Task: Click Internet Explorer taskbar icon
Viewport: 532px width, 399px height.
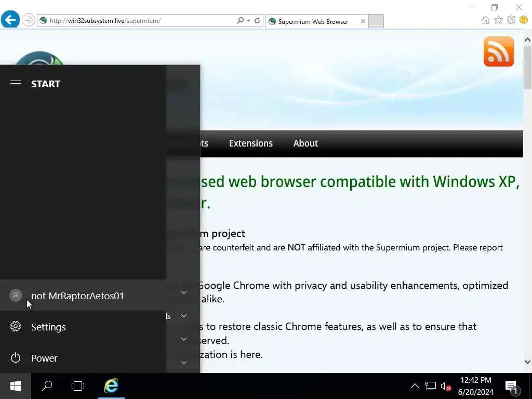Action: pos(111,386)
